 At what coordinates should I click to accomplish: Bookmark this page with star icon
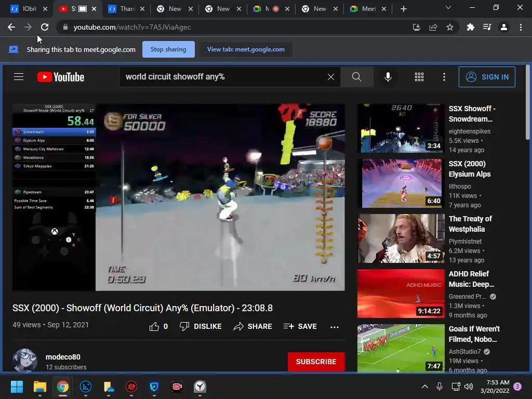click(449, 27)
